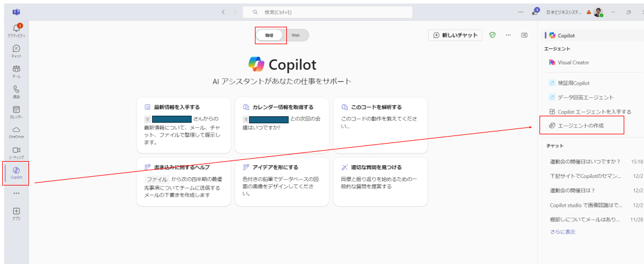Open Meeting (ミーティング) in sidebar
The image size is (644, 264).
pos(16,152)
